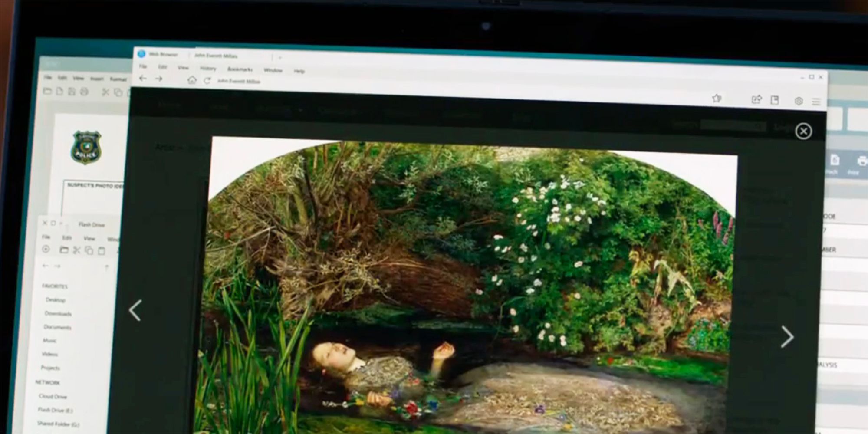Select Desktop in the Favorites list
Image resolution: width=868 pixels, height=434 pixels.
tap(56, 300)
